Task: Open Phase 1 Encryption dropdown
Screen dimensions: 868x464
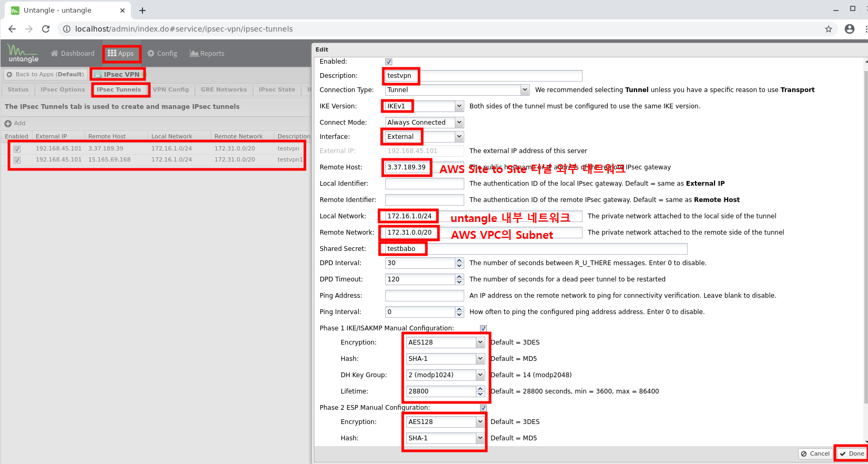Action: click(480, 342)
